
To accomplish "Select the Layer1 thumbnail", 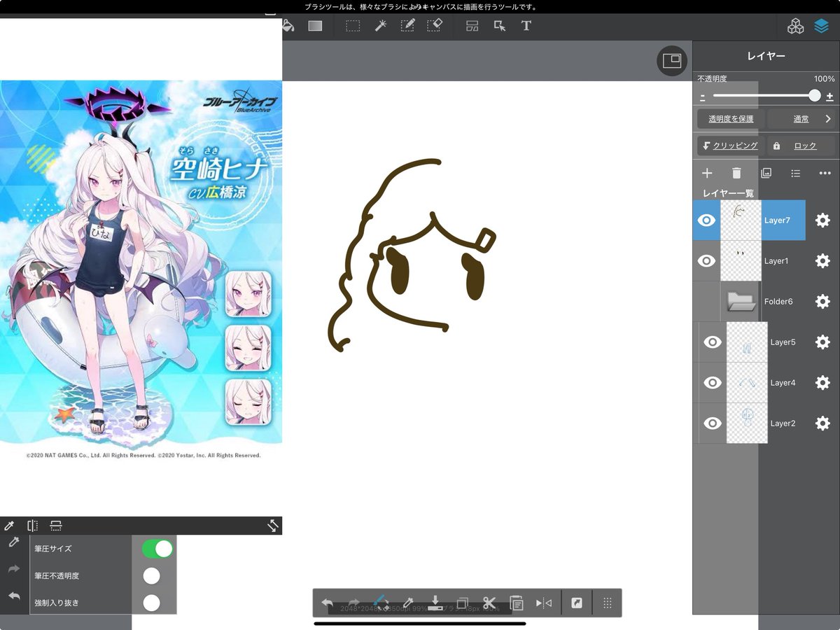I will (741, 261).
